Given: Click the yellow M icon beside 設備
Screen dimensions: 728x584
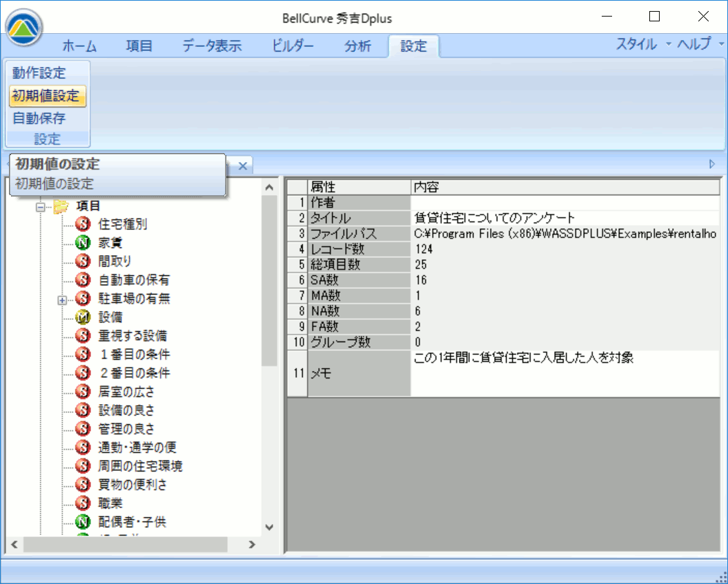Looking at the screenshot, I should pos(83,316).
